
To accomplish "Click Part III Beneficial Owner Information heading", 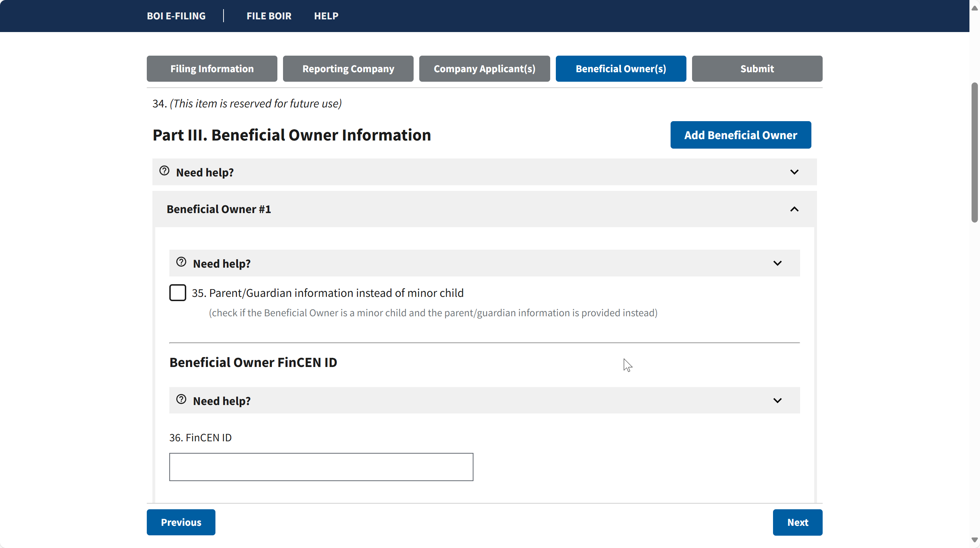I will [292, 135].
